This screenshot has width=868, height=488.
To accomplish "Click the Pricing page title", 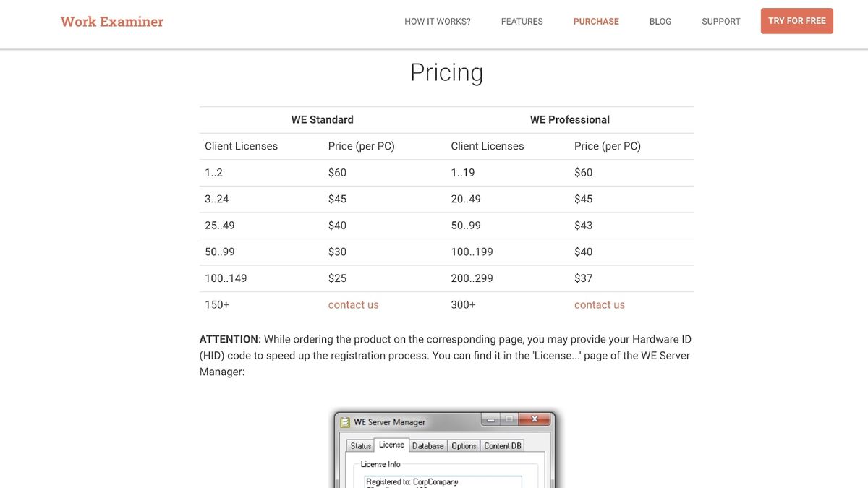I will pos(446,72).
